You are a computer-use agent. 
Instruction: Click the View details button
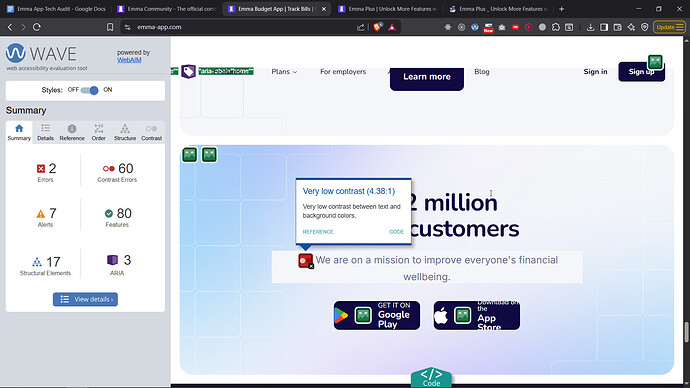[85, 299]
